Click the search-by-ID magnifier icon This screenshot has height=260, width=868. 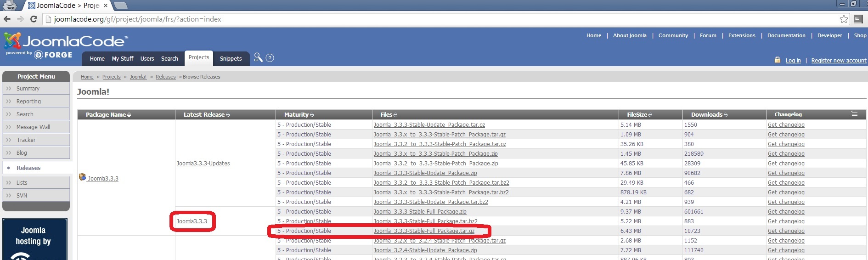pyautogui.click(x=258, y=57)
